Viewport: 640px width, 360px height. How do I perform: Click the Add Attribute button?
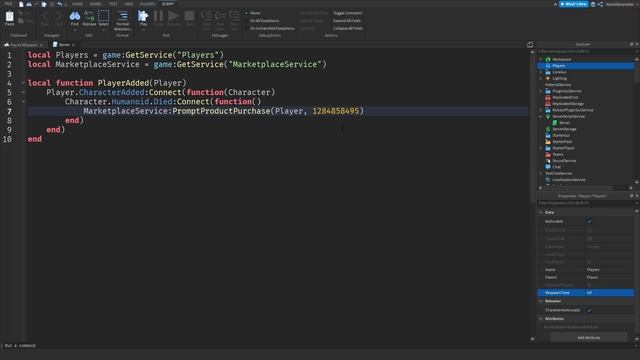coord(589,338)
